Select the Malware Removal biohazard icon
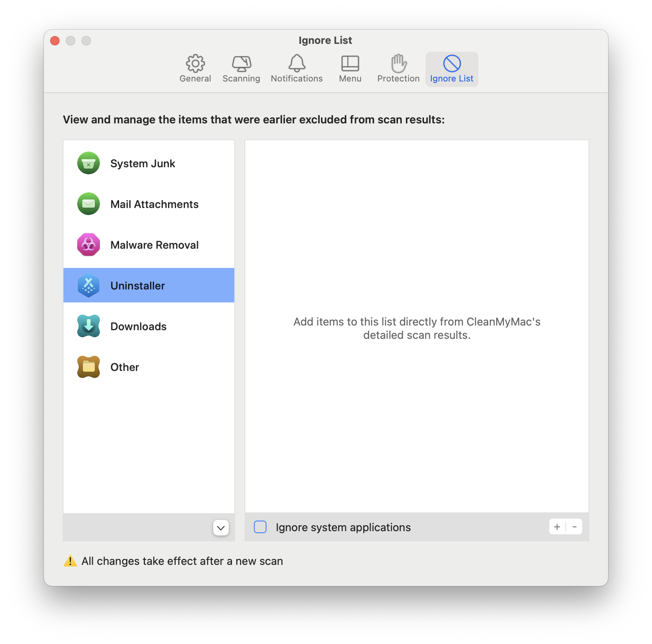Viewport: 652px width, 644px height. coord(89,245)
